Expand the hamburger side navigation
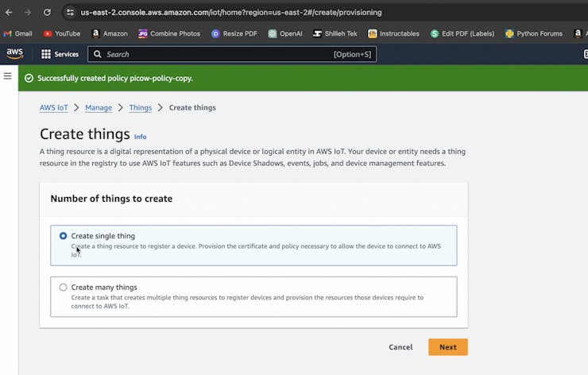 tap(7, 76)
